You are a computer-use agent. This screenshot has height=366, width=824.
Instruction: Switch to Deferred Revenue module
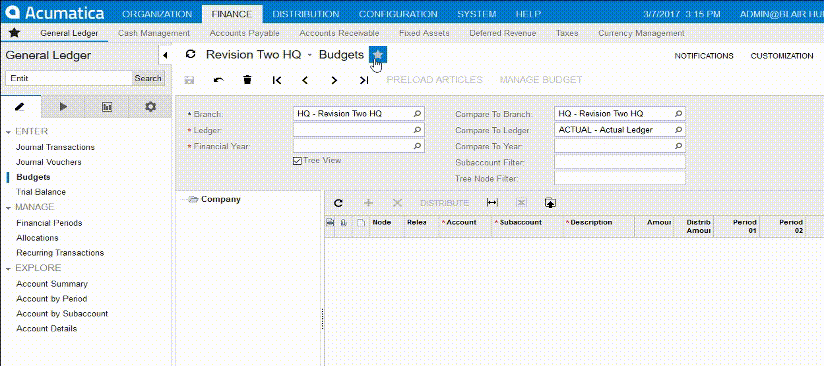coord(502,33)
